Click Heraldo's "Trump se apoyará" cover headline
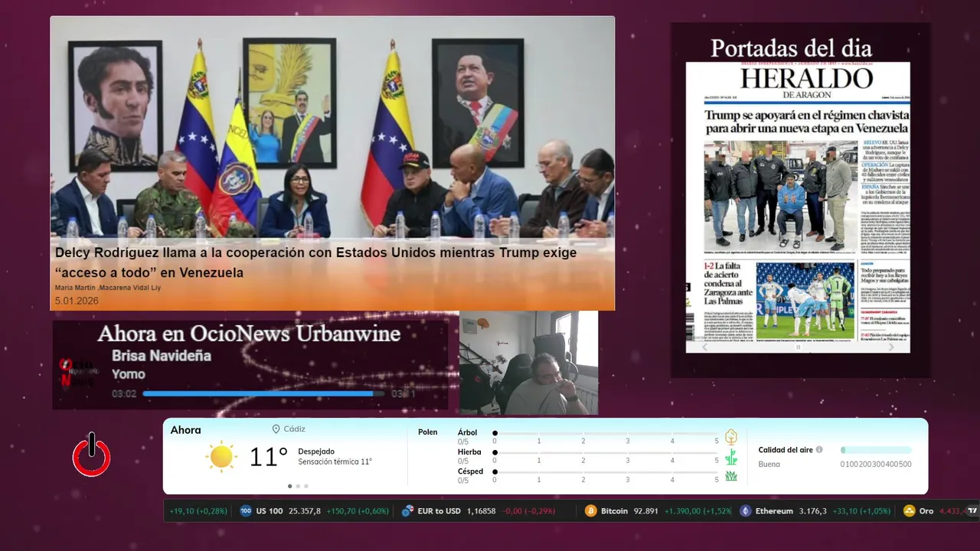Screen dimensions: 980x551 (806, 122)
